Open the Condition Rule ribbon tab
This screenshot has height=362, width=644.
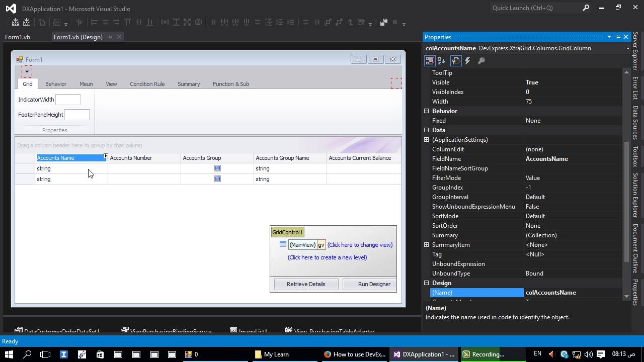(147, 84)
